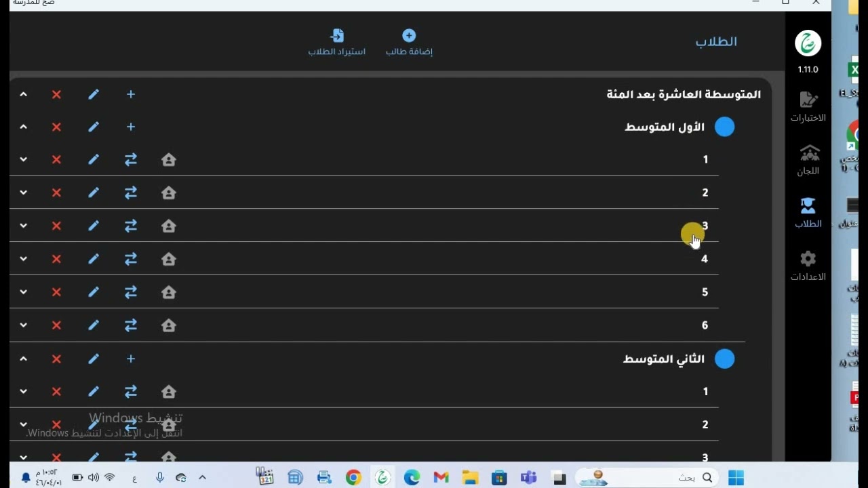Click the house icon for class 1 of الثاني المتوسط
Viewport: 868px width, 488px height.
(169, 391)
